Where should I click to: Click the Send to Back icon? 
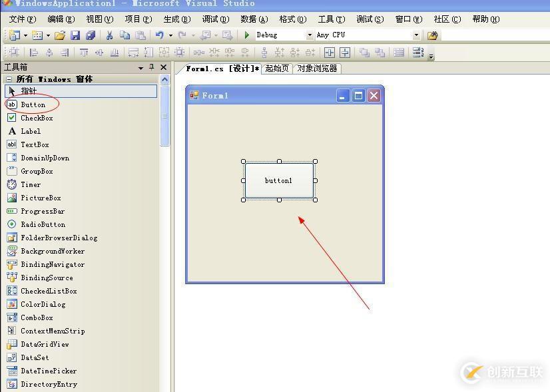(x=380, y=53)
